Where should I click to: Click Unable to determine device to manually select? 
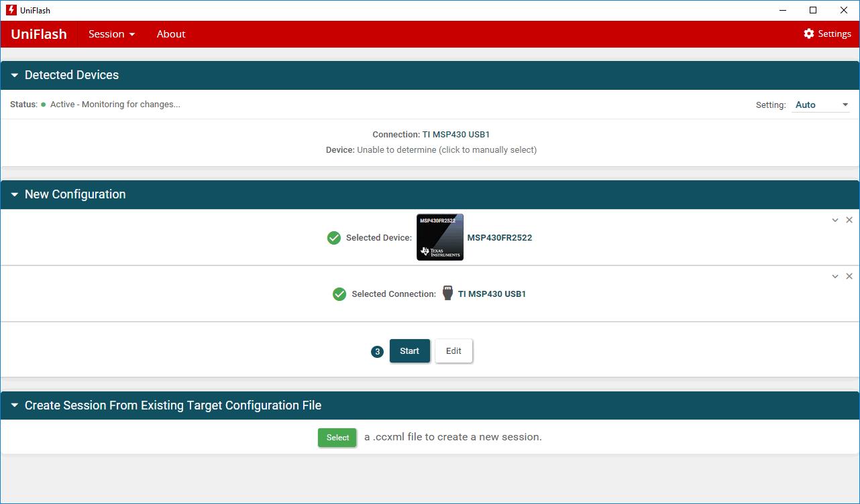pos(447,150)
